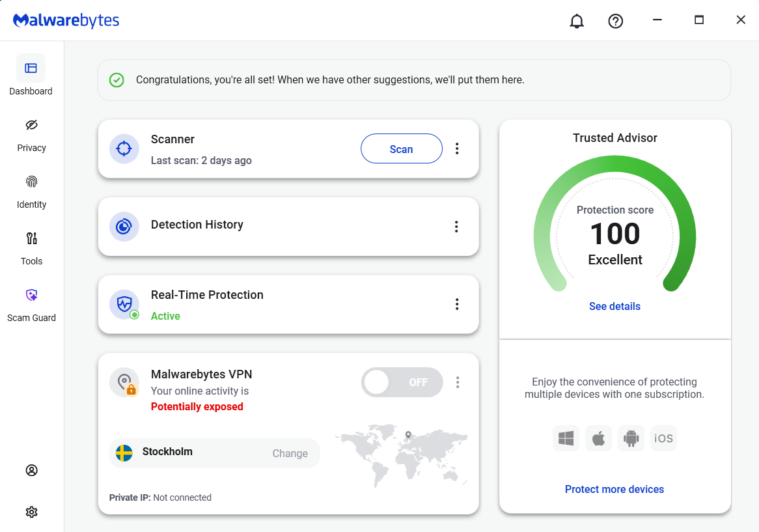Open the Scanner more options menu
Viewport: 759px width, 532px height.
(x=457, y=148)
